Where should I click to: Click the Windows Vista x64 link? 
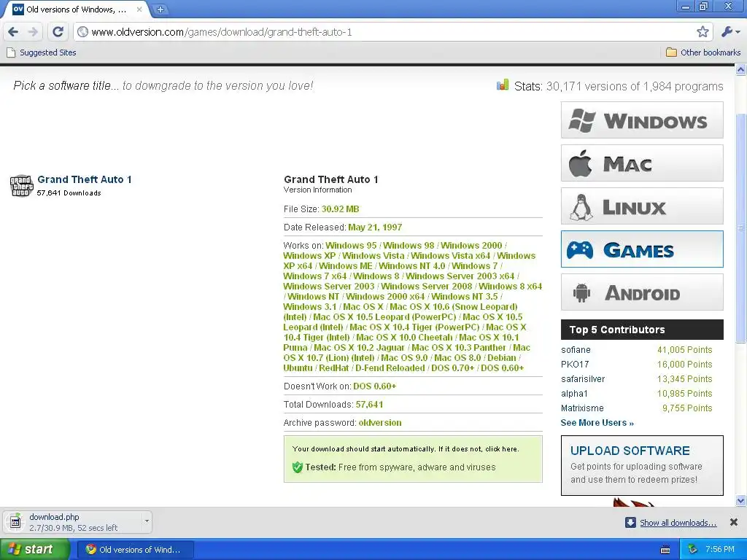(450, 256)
